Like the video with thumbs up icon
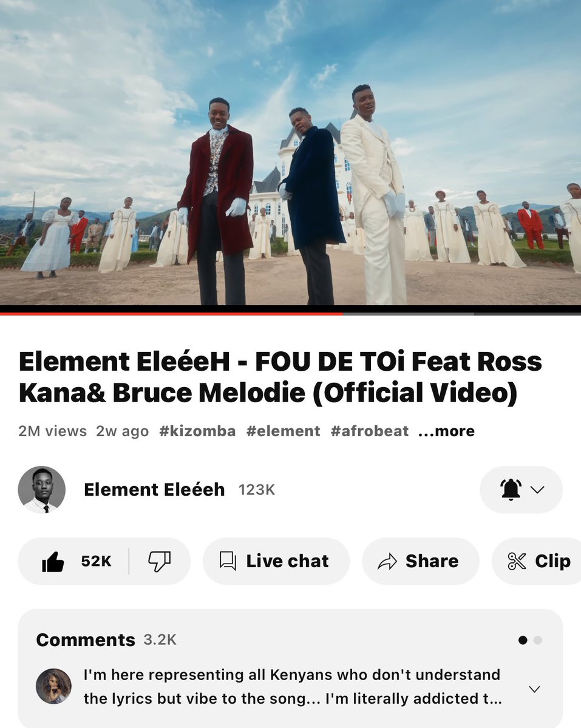Viewport: 581px width, 728px height. tap(53, 562)
